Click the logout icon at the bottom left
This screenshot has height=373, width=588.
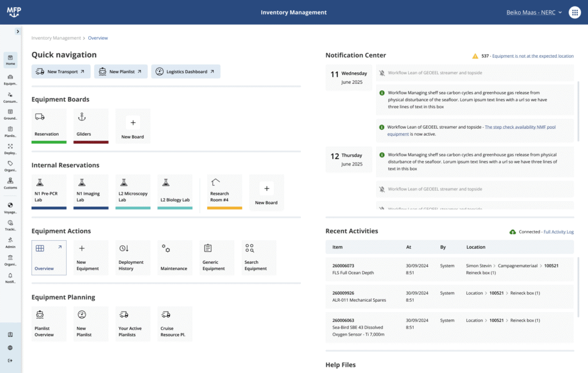[10, 359]
